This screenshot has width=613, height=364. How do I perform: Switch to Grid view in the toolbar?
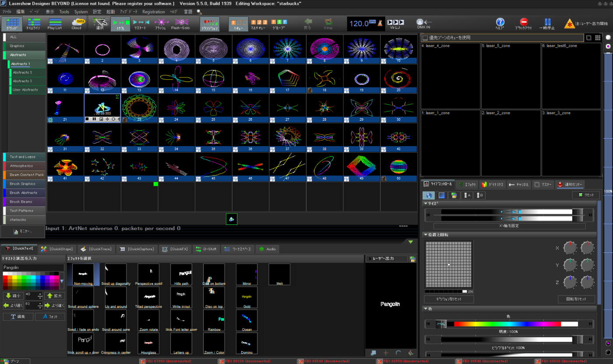(x=12, y=24)
